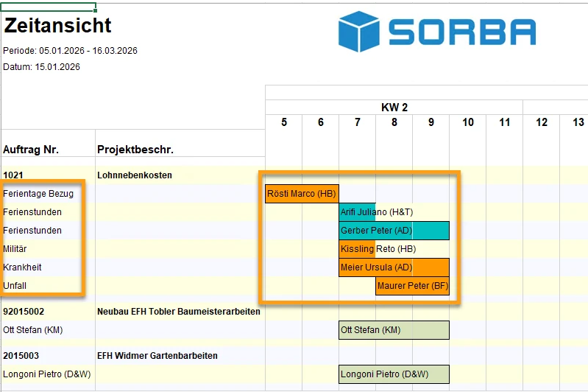Select the Maurer Peter (BF) bar

tap(412, 286)
